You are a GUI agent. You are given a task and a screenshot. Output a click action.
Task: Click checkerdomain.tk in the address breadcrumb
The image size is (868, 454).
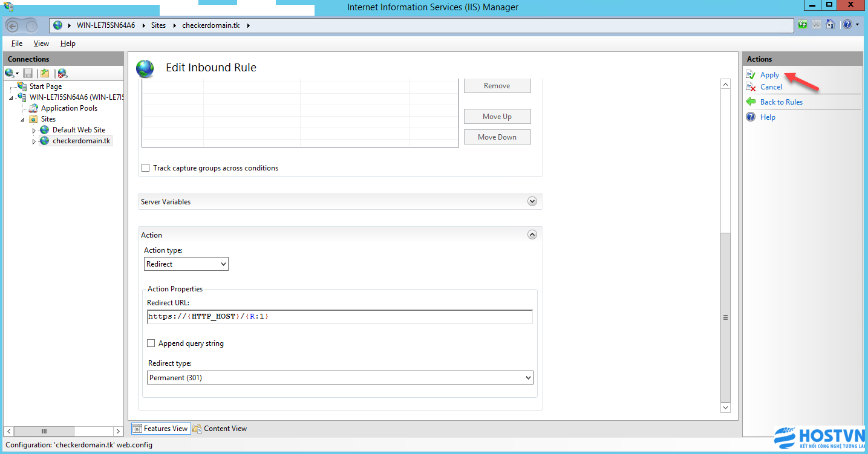coord(212,25)
